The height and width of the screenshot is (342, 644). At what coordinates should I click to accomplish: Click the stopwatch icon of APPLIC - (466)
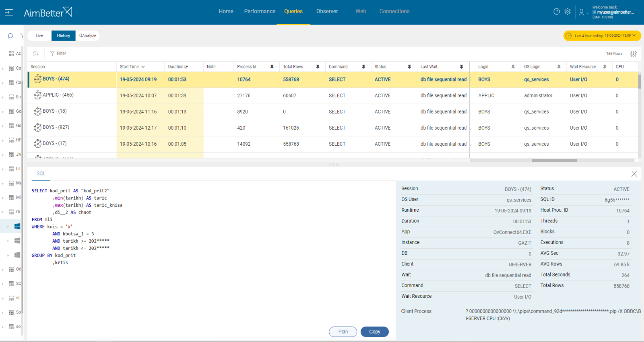(37, 95)
